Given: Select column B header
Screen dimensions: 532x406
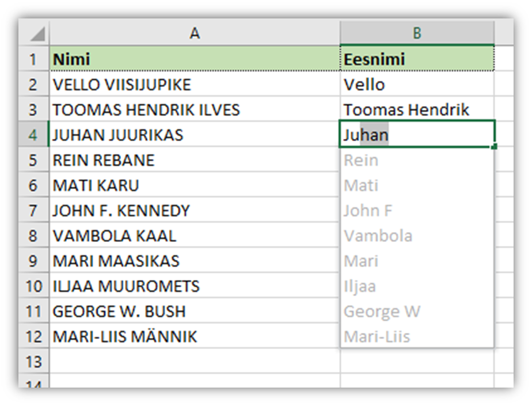Looking at the screenshot, I should [417, 33].
